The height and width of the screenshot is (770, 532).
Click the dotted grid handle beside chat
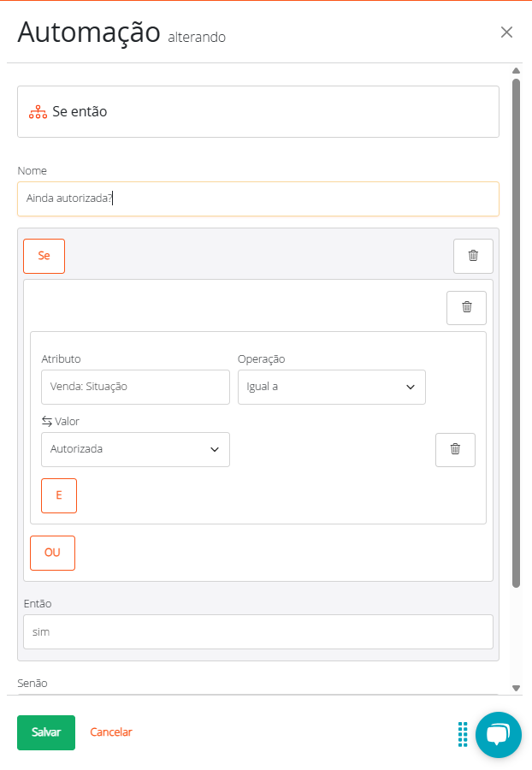pyautogui.click(x=462, y=733)
